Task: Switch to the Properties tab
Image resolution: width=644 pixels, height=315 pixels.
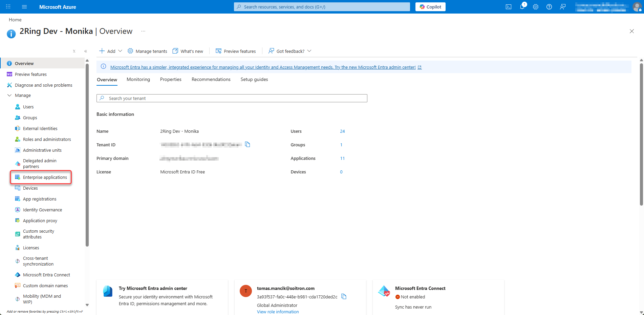Action: [x=171, y=80]
